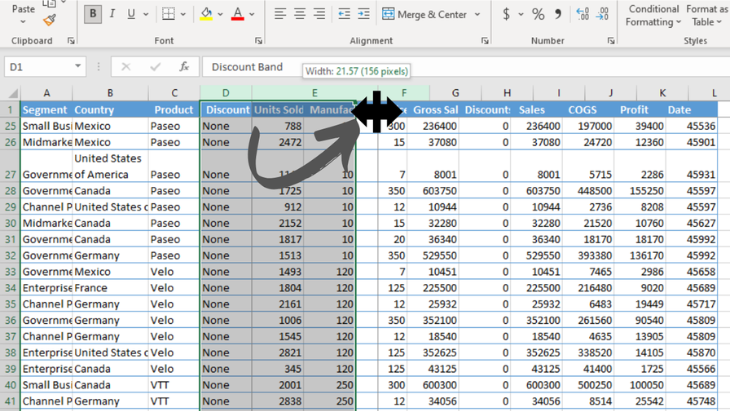Viewport: 730px width, 411px height.
Task: Select column G header
Action: (x=455, y=93)
